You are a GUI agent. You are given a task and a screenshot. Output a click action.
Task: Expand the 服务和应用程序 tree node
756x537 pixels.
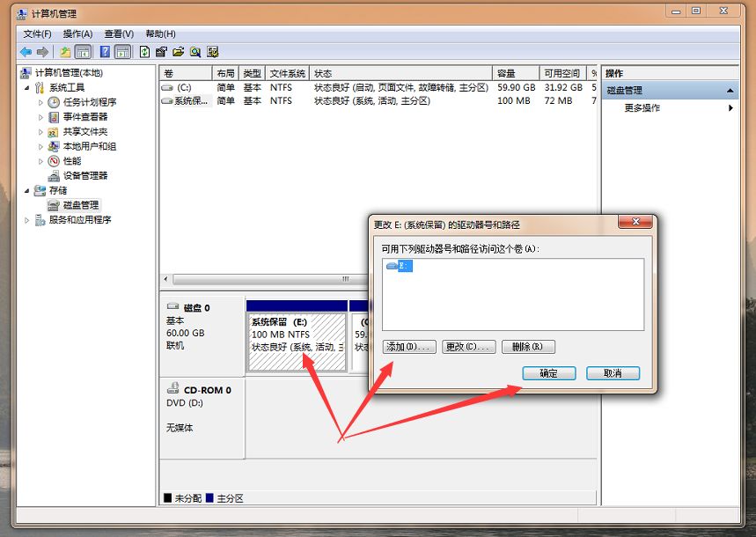[x=26, y=220]
